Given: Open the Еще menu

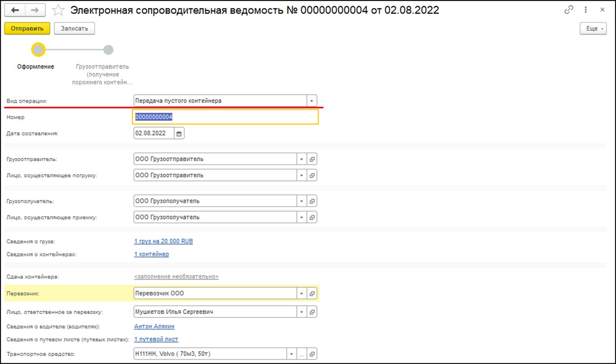Looking at the screenshot, I should pyautogui.click(x=593, y=29).
